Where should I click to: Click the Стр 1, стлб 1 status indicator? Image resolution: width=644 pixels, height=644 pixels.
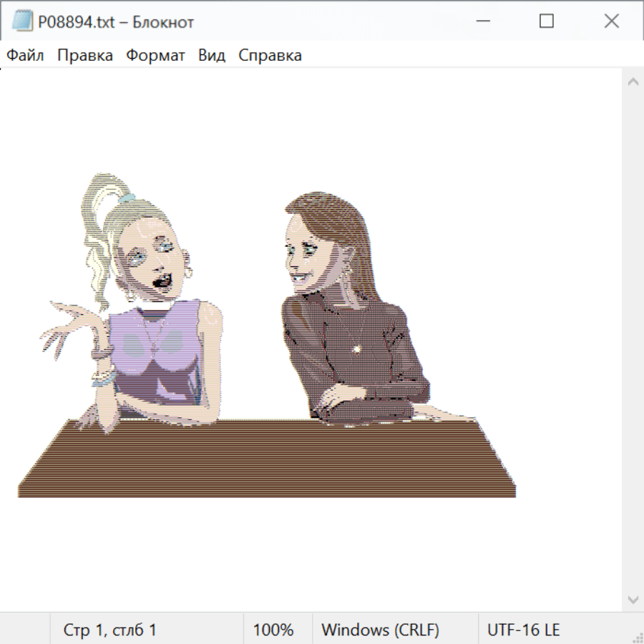(x=110, y=630)
